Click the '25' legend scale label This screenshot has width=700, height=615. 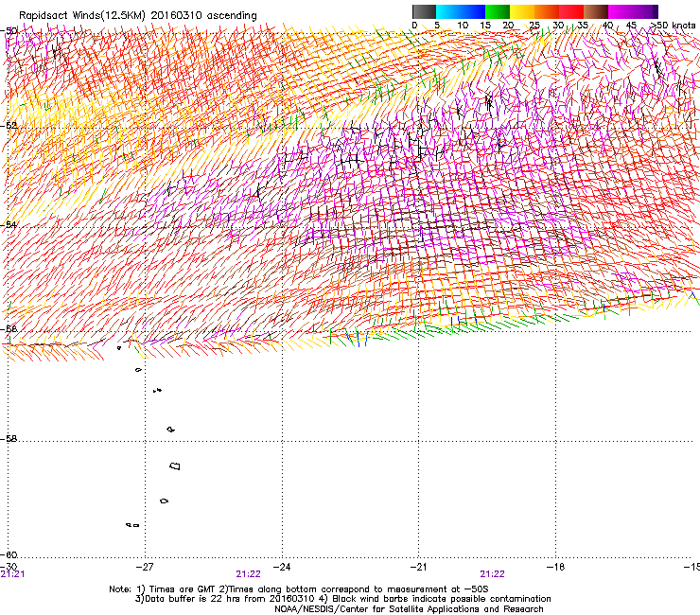click(534, 25)
